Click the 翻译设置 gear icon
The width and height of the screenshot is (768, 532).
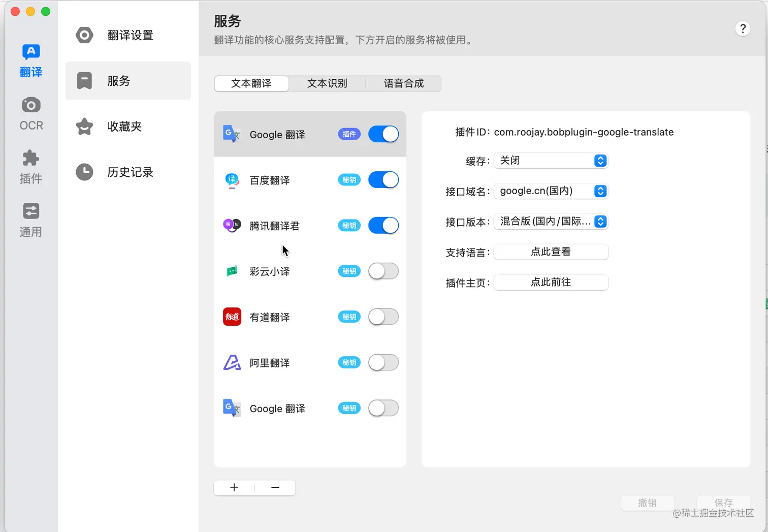pyautogui.click(x=84, y=35)
